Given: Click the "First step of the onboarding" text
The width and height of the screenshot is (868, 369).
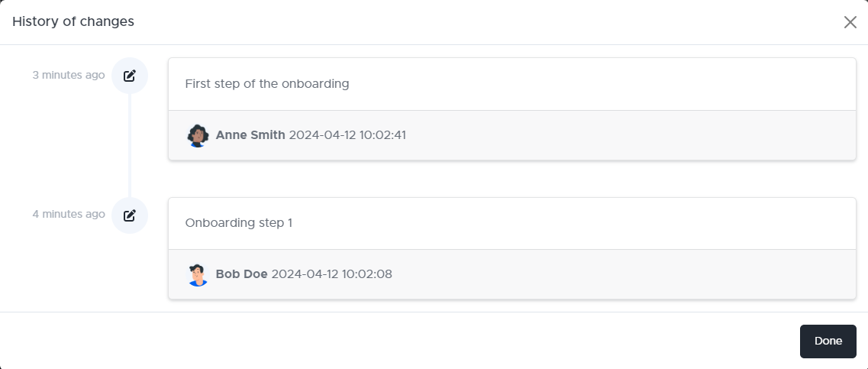Looking at the screenshot, I should (266, 84).
